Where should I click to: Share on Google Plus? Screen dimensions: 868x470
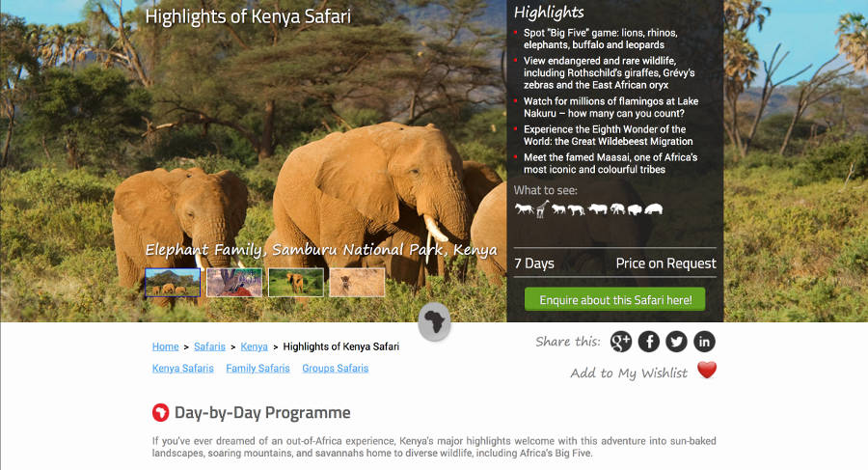coord(620,341)
